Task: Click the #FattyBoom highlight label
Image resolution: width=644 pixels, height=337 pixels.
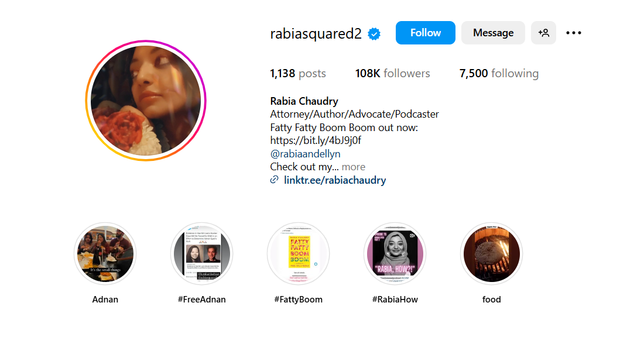Action: click(298, 299)
